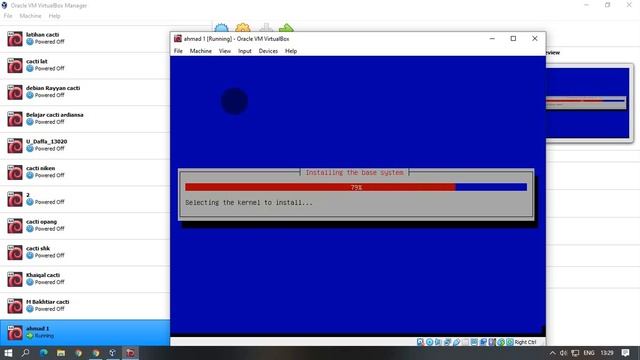Select the virtual machine named '2'
Viewport: 640px width, 360px height.
85,199
